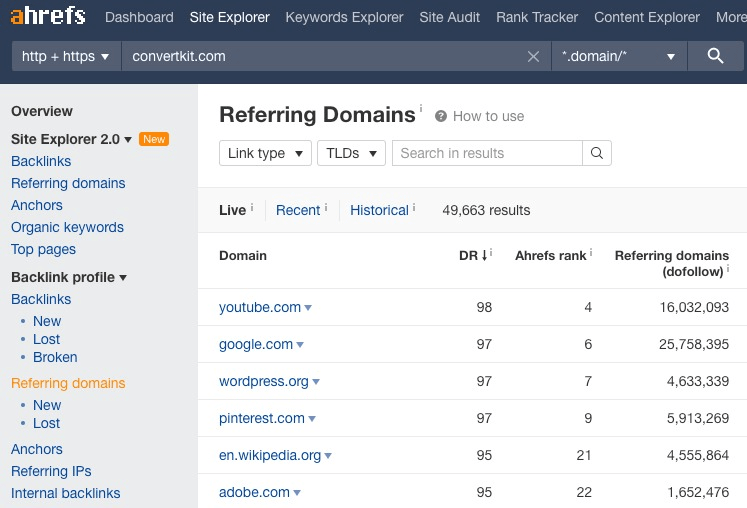Click the How to use link

point(488,116)
